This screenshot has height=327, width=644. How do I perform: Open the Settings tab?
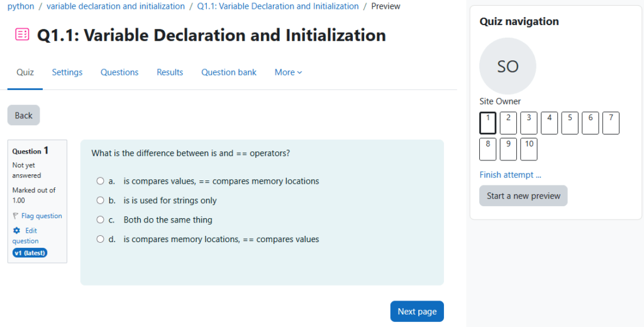(x=67, y=72)
